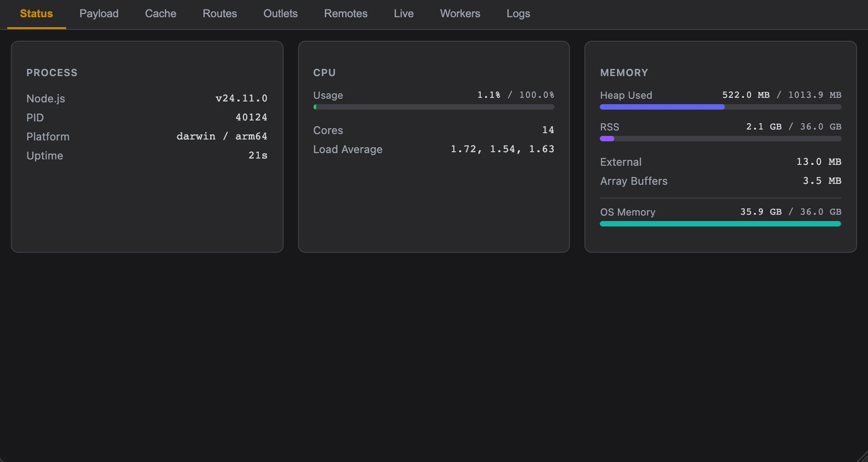868x462 pixels.
Task: Click the active Status tab
Action: (36, 14)
